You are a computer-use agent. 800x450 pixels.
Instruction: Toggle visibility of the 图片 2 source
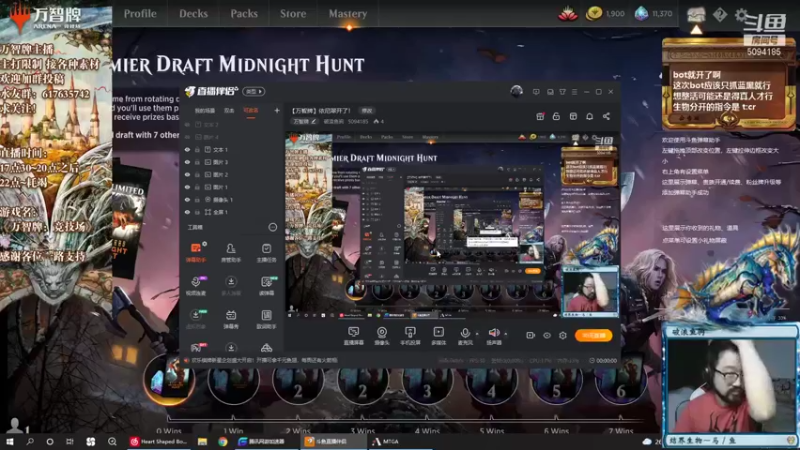pos(187,174)
